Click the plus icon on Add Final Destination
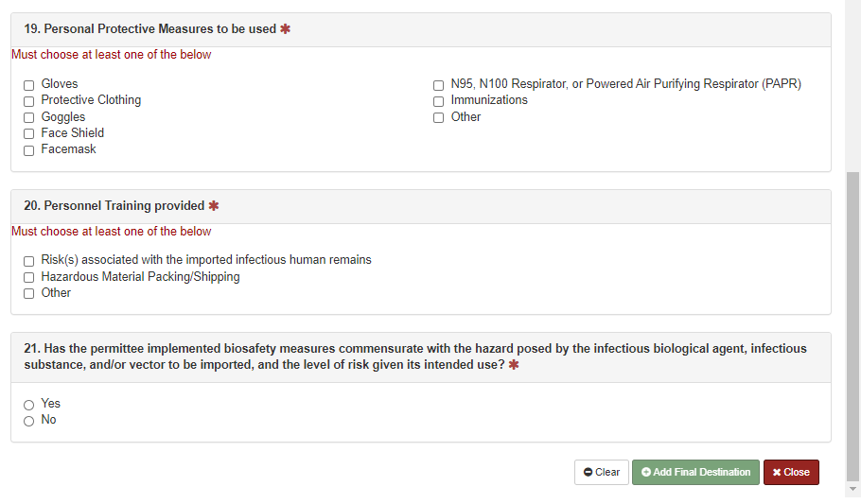Image resolution: width=861 pixels, height=504 pixels. click(x=646, y=472)
